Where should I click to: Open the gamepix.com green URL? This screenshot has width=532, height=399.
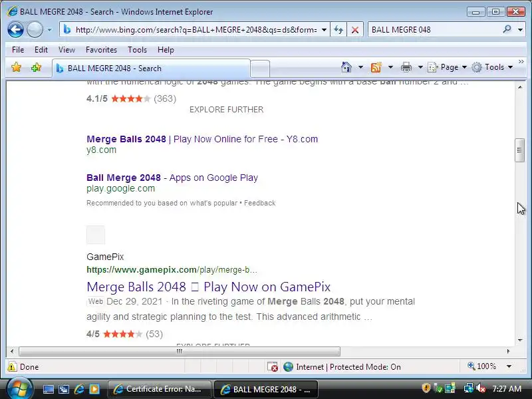172,270
